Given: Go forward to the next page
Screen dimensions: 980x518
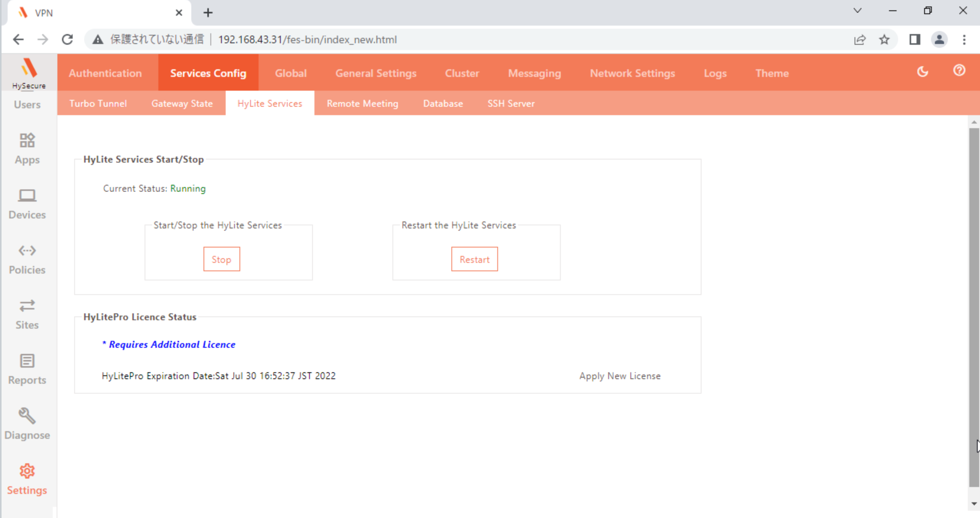Looking at the screenshot, I should pyautogui.click(x=43, y=39).
